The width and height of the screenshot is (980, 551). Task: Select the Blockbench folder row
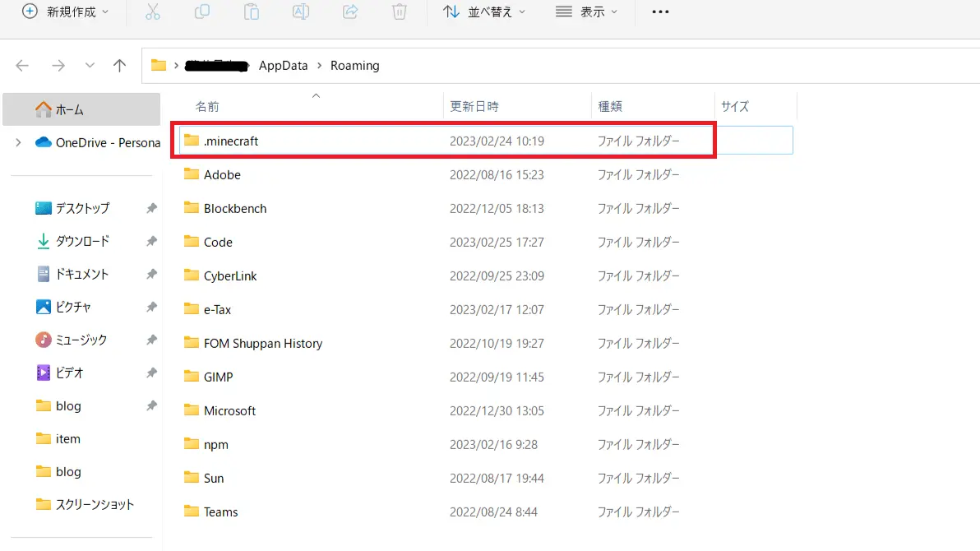(x=235, y=208)
